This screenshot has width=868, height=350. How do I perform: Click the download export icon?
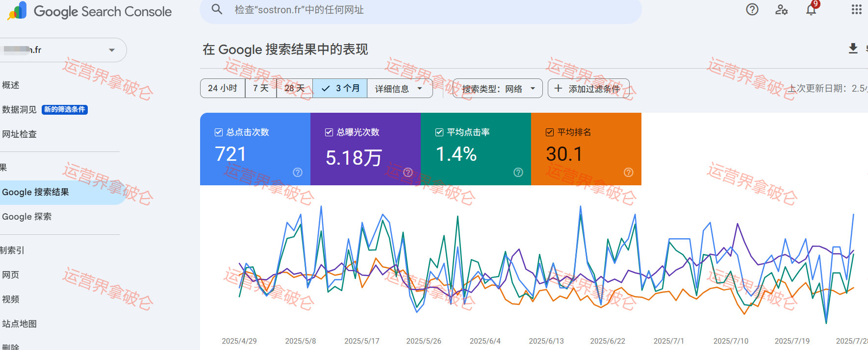[853, 48]
